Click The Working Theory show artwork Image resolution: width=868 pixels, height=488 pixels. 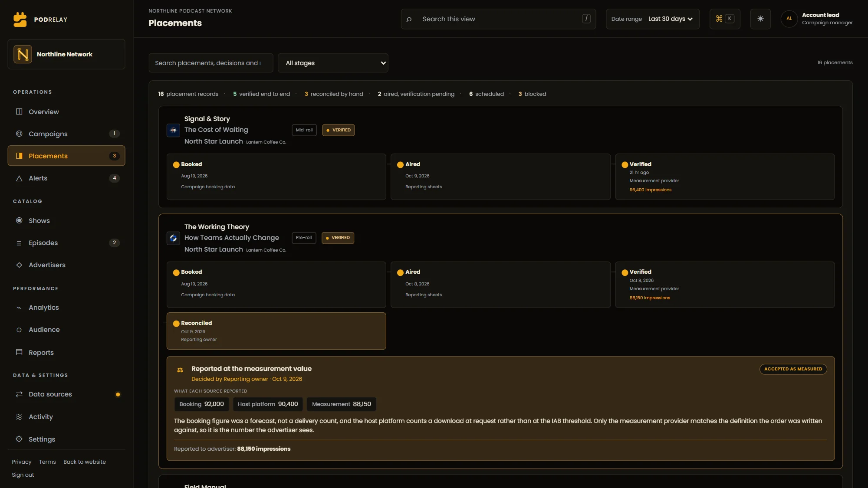pos(173,238)
